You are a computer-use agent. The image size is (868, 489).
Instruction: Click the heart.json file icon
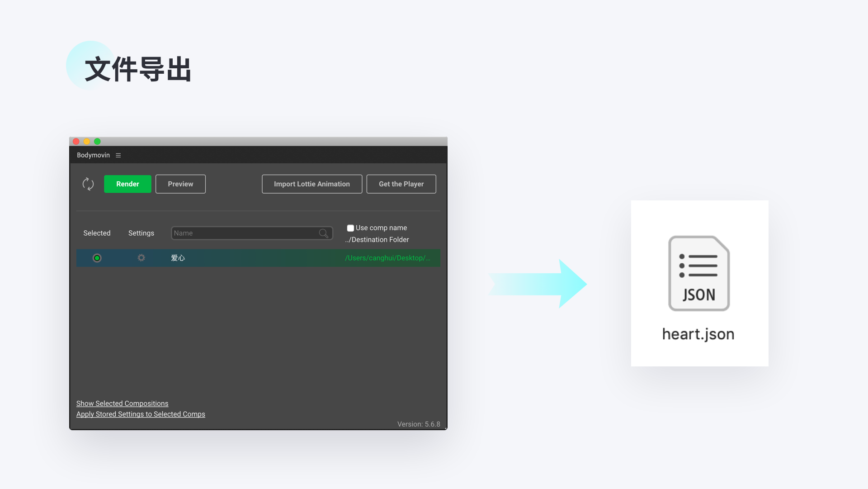pyautogui.click(x=699, y=273)
